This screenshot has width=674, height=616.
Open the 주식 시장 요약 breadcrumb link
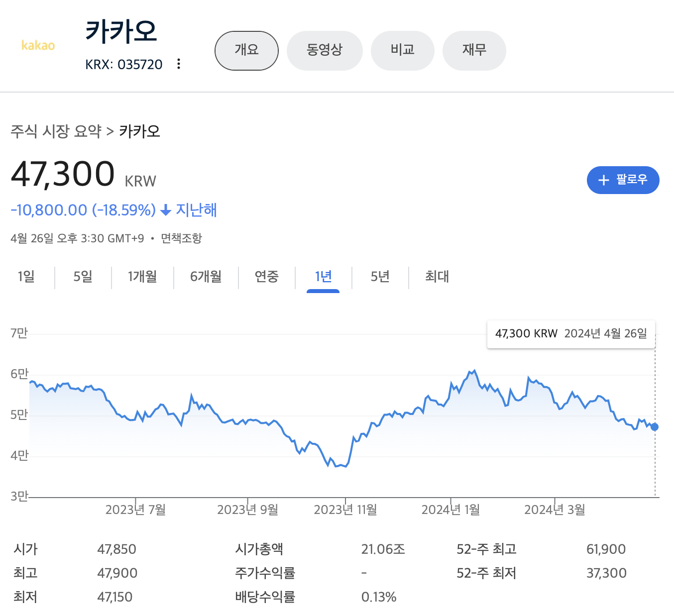pos(56,131)
